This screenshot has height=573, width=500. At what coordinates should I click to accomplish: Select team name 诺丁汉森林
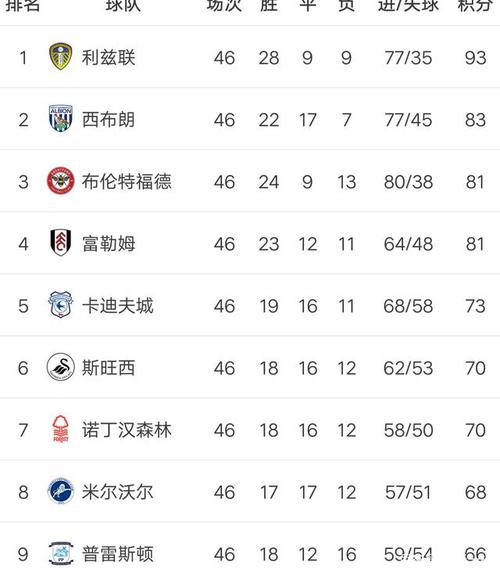tap(126, 430)
